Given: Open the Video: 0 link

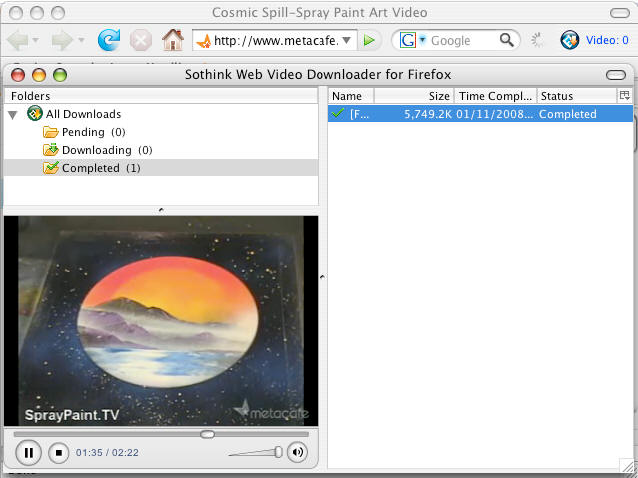Looking at the screenshot, I should coord(607,40).
